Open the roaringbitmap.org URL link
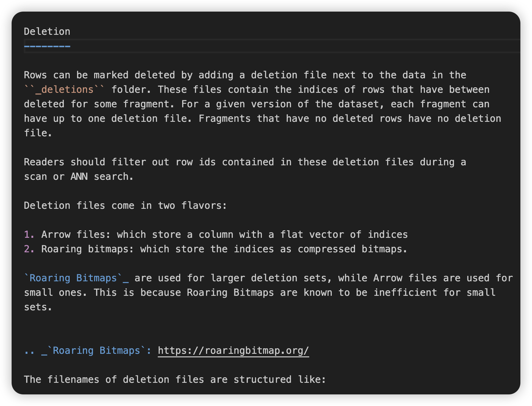 click(x=233, y=351)
